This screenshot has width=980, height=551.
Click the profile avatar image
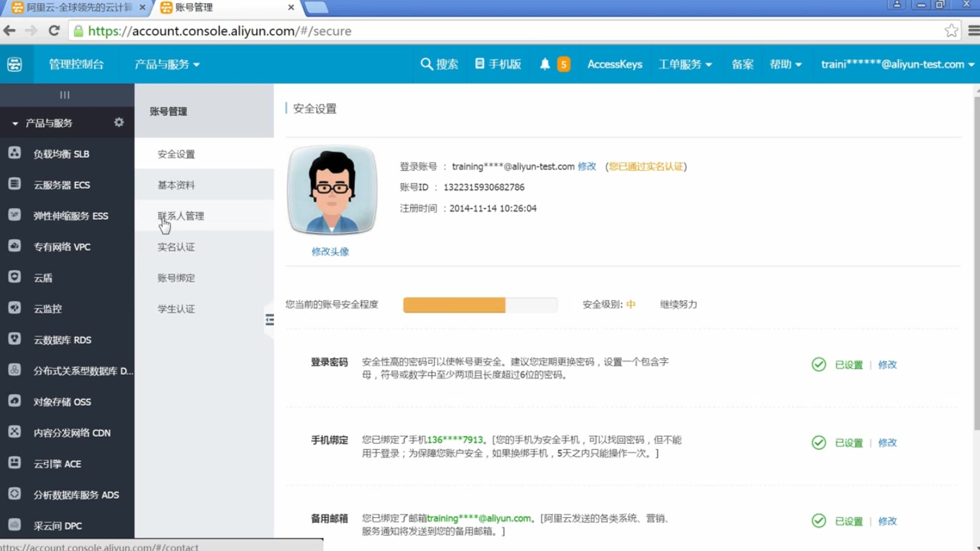click(x=332, y=190)
